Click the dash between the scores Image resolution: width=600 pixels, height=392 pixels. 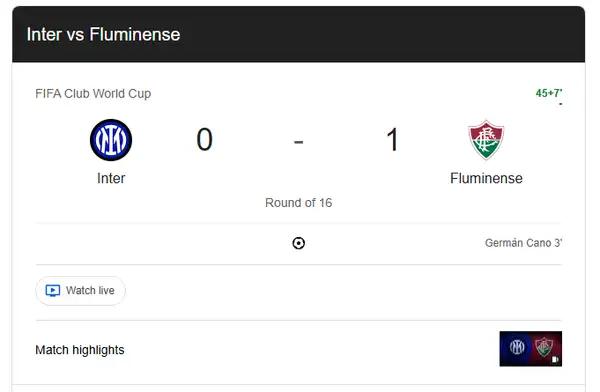point(298,142)
